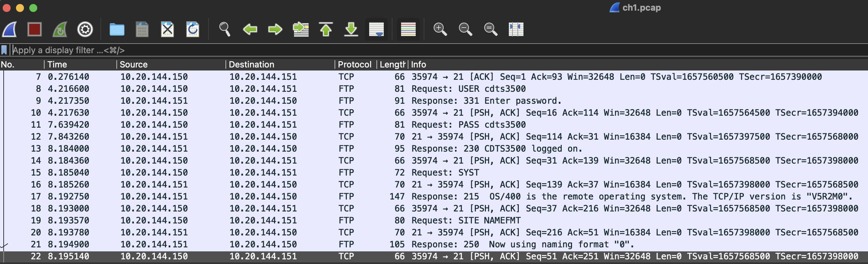Select packet 7 with Ack=93
Image resolution: width=868 pixels, height=264 pixels.
[x=434, y=77]
